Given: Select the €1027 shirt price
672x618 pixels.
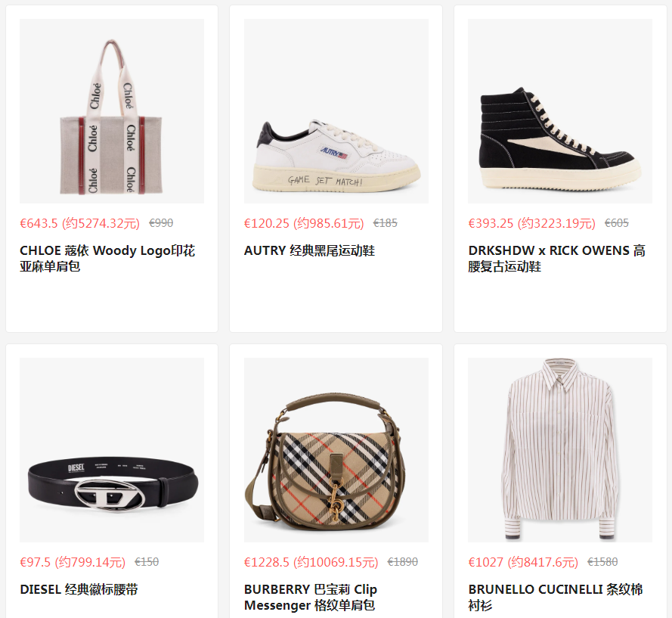Looking at the screenshot, I should [x=523, y=562].
